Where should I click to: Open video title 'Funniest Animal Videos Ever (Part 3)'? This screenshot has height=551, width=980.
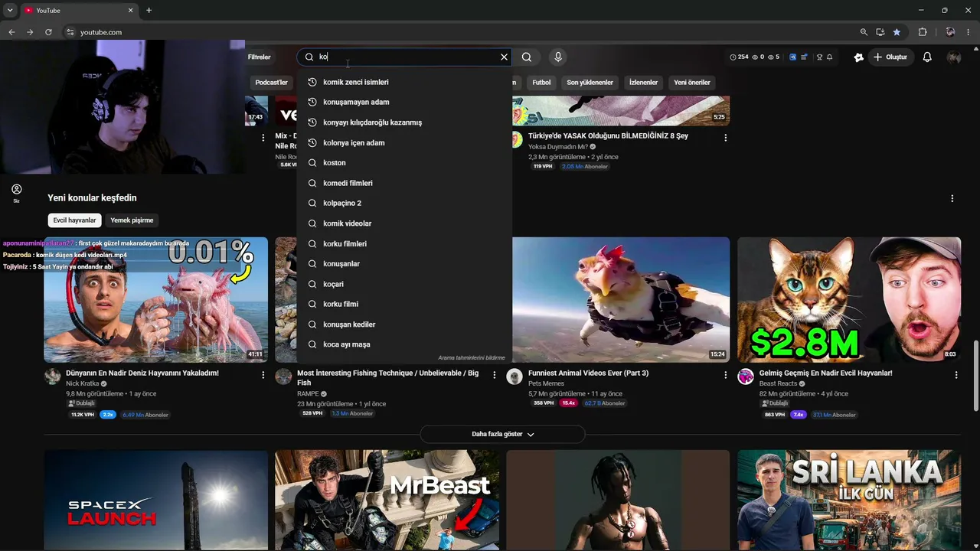click(588, 373)
